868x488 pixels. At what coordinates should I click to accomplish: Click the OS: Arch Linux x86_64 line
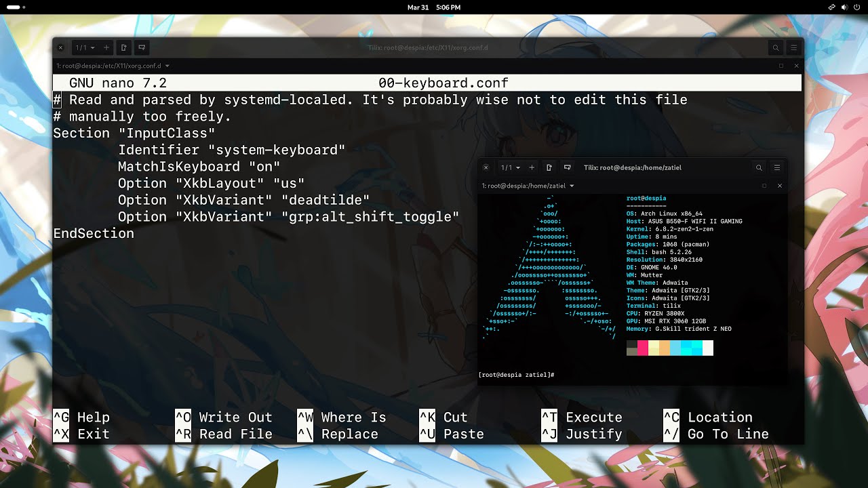(x=665, y=213)
